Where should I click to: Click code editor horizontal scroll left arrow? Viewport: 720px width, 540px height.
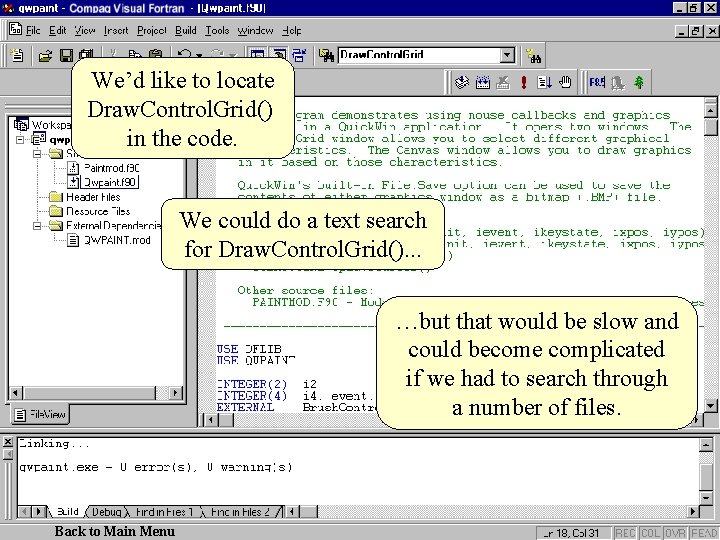[211, 419]
